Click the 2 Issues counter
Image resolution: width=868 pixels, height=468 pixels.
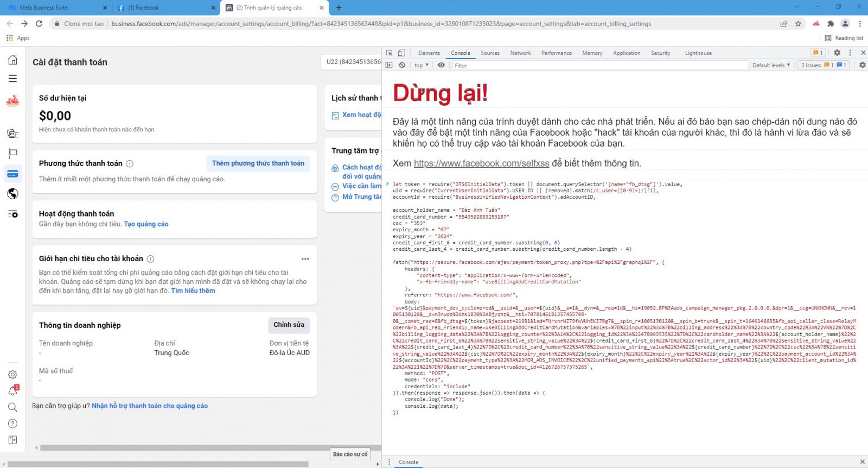[823, 65]
